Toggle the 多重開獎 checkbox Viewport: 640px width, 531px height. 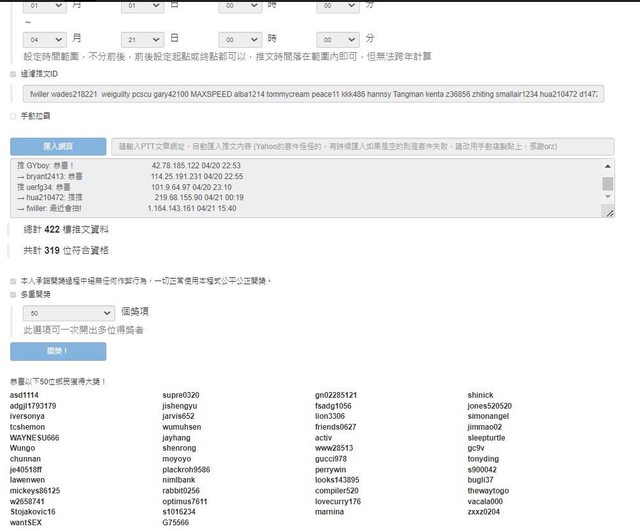(x=13, y=295)
